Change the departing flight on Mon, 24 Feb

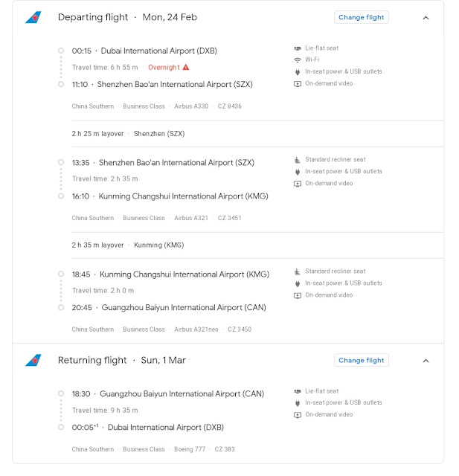(x=362, y=17)
